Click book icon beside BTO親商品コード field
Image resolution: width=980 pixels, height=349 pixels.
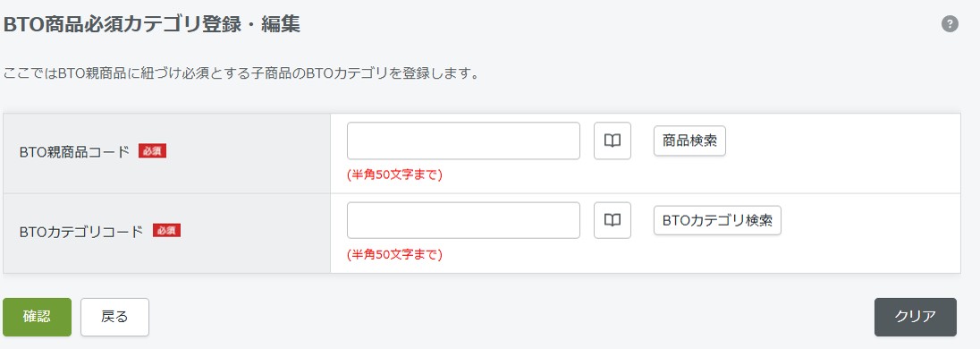612,140
